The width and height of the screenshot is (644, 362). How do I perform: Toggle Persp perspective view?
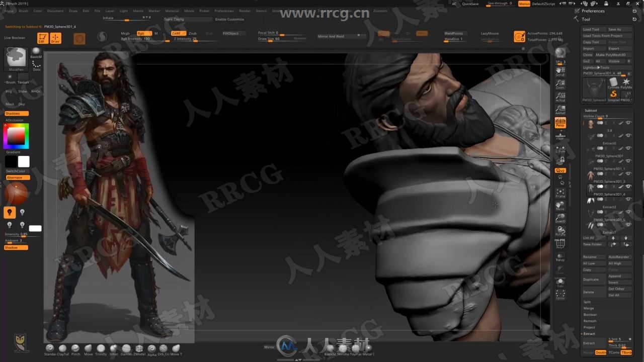tap(560, 123)
